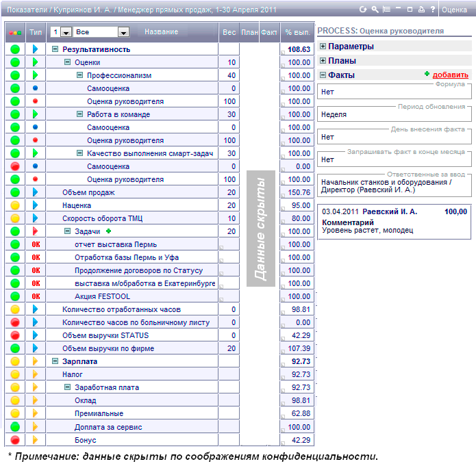Click the Налог row name
Viewport: 476px width, 466px height.
pos(72,374)
